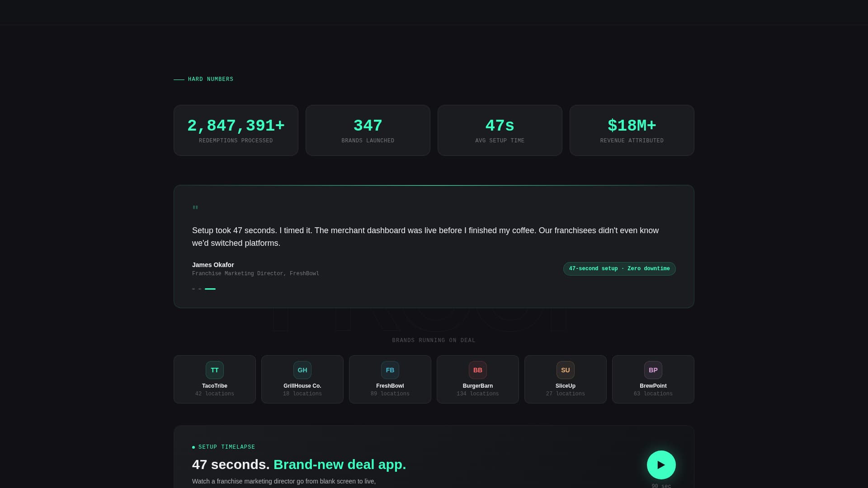
Task: Click the '89 locations' FreshBowl text
Action: coord(390,394)
